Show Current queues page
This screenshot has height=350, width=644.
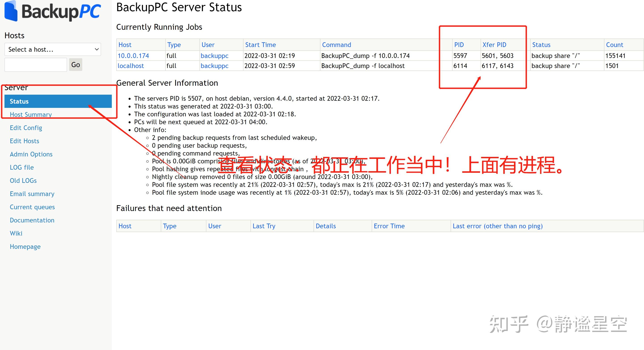pyautogui.click(x=32, y=207)
